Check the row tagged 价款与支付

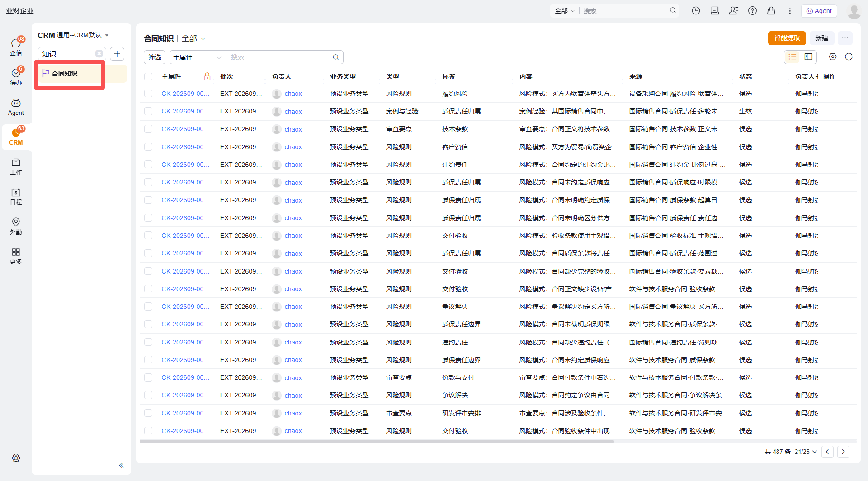(x=148, y=377)
